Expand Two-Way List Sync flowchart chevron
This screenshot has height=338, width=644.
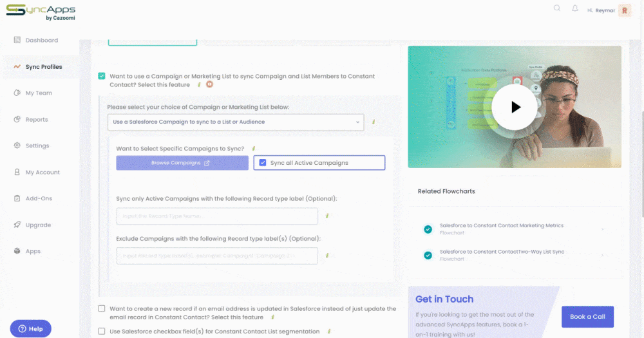pos(603,256)
